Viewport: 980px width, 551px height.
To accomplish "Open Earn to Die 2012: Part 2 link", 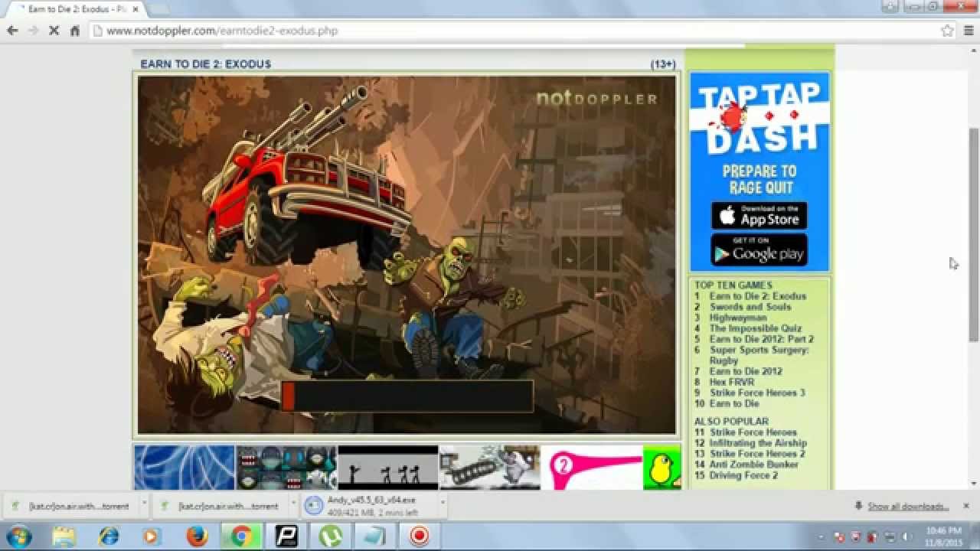I will tap(761, 339).
